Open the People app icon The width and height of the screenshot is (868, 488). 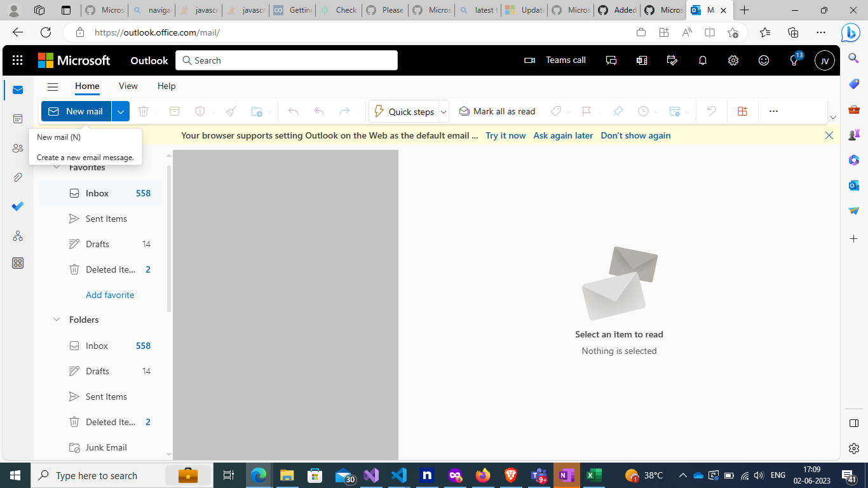[17, 147]
